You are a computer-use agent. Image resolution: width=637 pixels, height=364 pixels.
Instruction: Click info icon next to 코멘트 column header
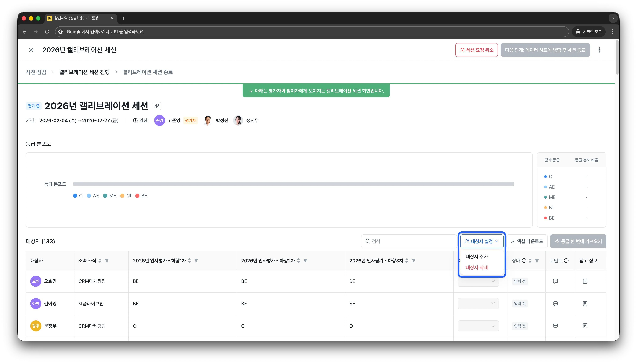click(566, 260)
